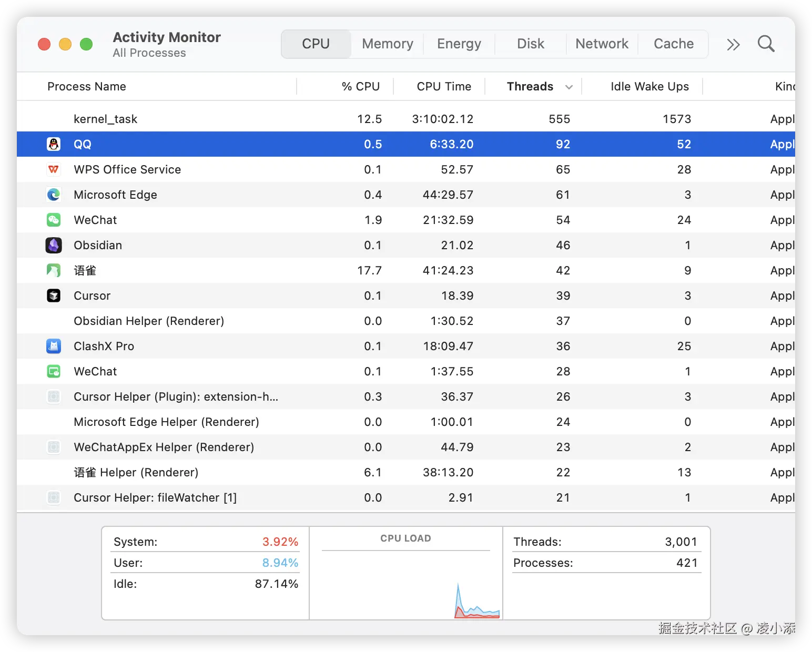Open the Energy tab
Image resolution: width=812 pixels, height=652 pixels.
point(459,44)
